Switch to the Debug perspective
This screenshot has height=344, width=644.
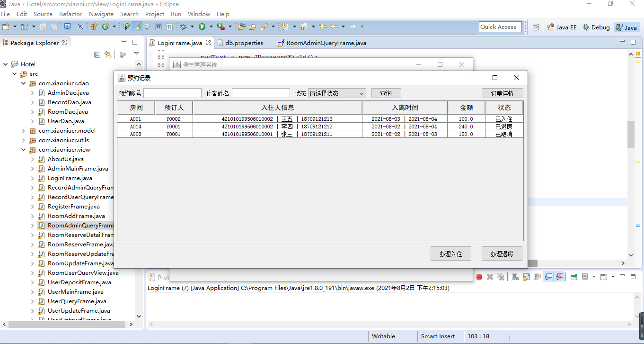pos(596,27)
